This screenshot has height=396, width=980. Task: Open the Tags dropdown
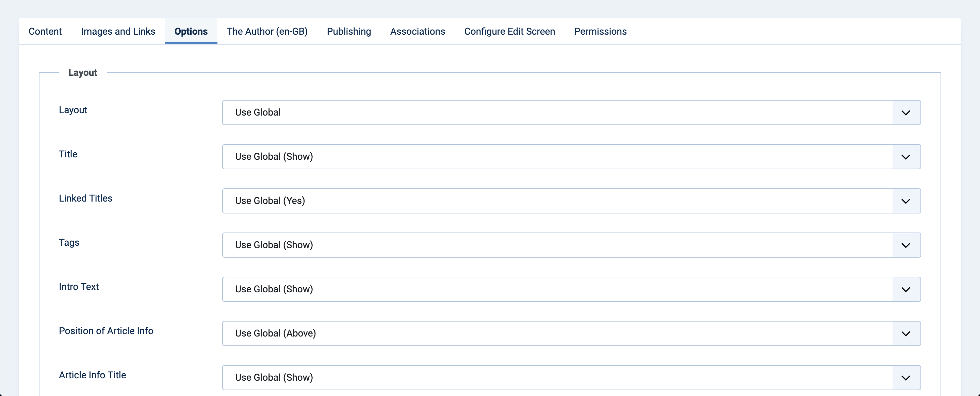(x=571, y=245)
